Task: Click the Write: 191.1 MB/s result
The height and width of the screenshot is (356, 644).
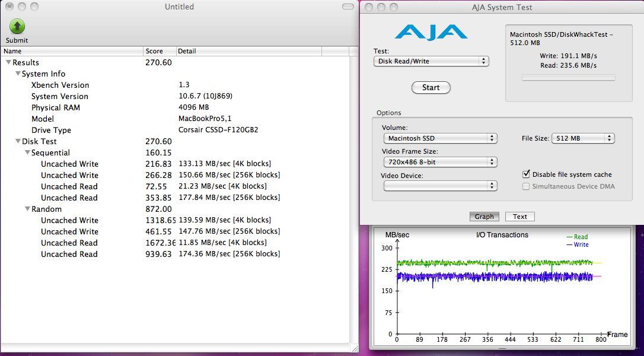Action: [x=569, y=56]
